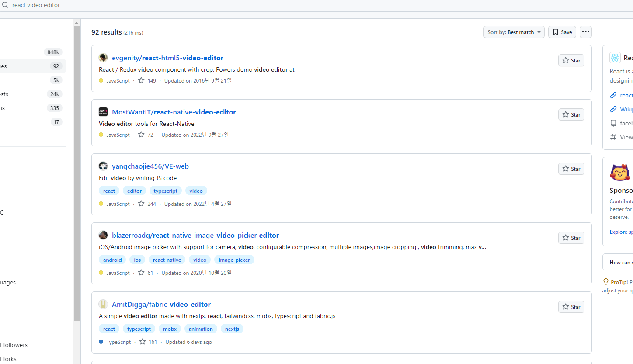633x364 pixels.
Task: Open the 'Sort by: Best match' dropdown
Action: click(x=514, y=32)
